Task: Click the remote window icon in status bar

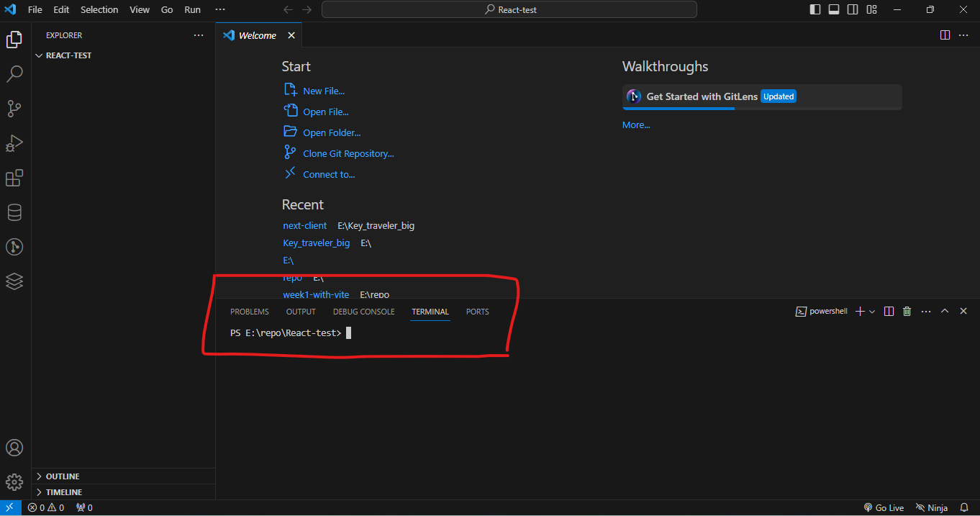Action: point(10,507)
